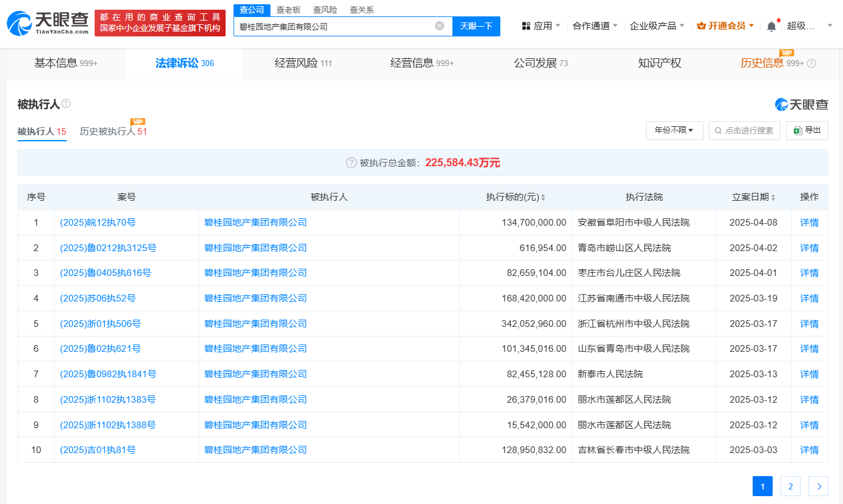
Task: Switch to 查风险 search tab
Action: click(x=325, y=10)
